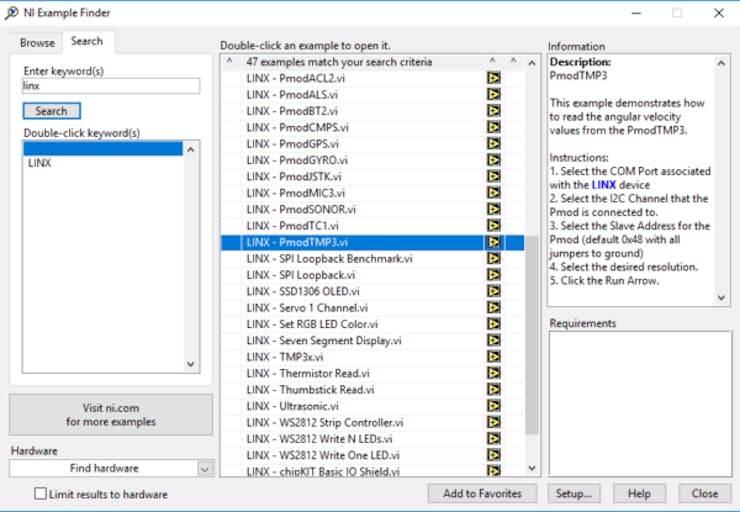Enable Limit results to hardware checkbox

(x=41, y=494)
